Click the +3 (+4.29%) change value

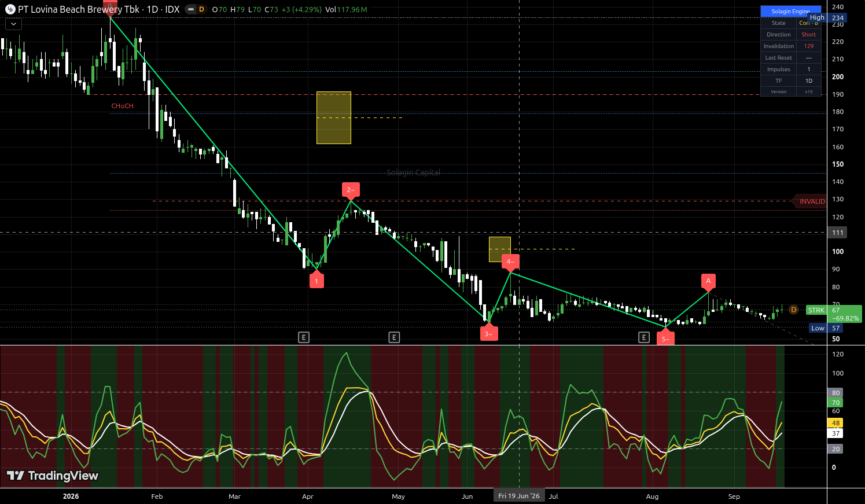click(x=301, y=10)
